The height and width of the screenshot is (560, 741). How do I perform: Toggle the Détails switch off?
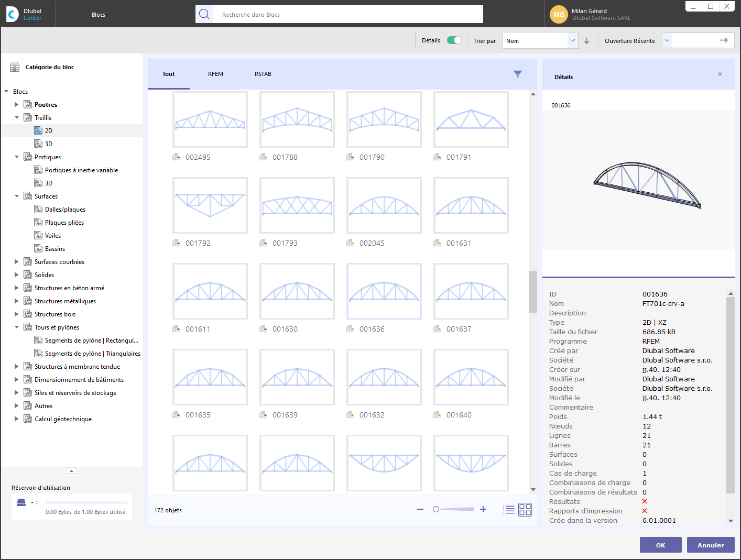454,40
